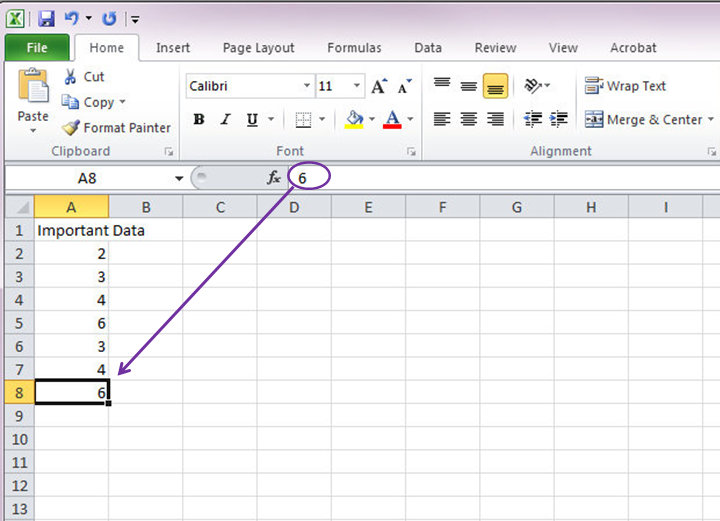Toggle Italic formatting
The width and height of the screenshot is (720, 521).
pos(225,120)
